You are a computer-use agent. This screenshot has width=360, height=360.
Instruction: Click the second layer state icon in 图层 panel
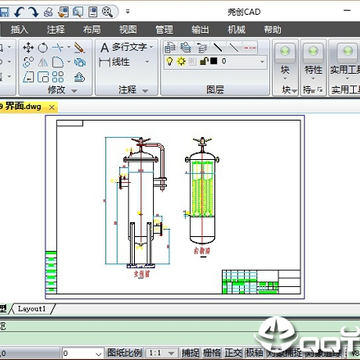185,47
